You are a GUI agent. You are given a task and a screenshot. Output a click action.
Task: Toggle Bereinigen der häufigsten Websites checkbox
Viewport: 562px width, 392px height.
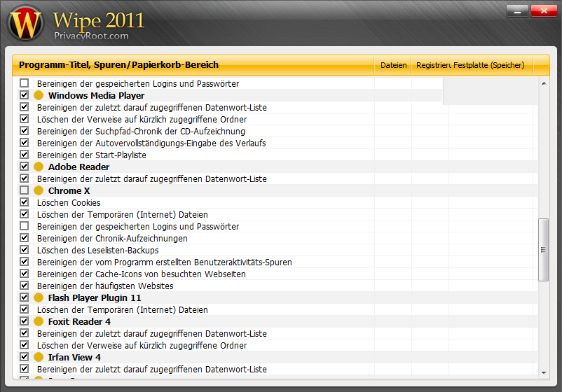pos(24,286)
